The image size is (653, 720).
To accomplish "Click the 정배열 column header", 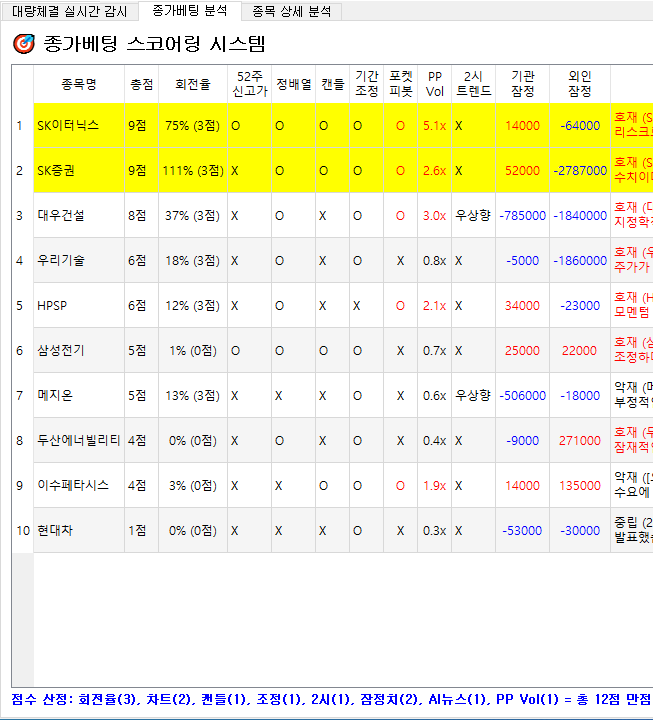I will coord(293,84).
